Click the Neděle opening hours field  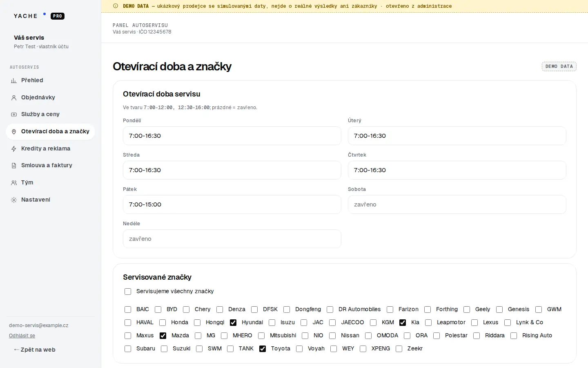click(x=232, y=239)
